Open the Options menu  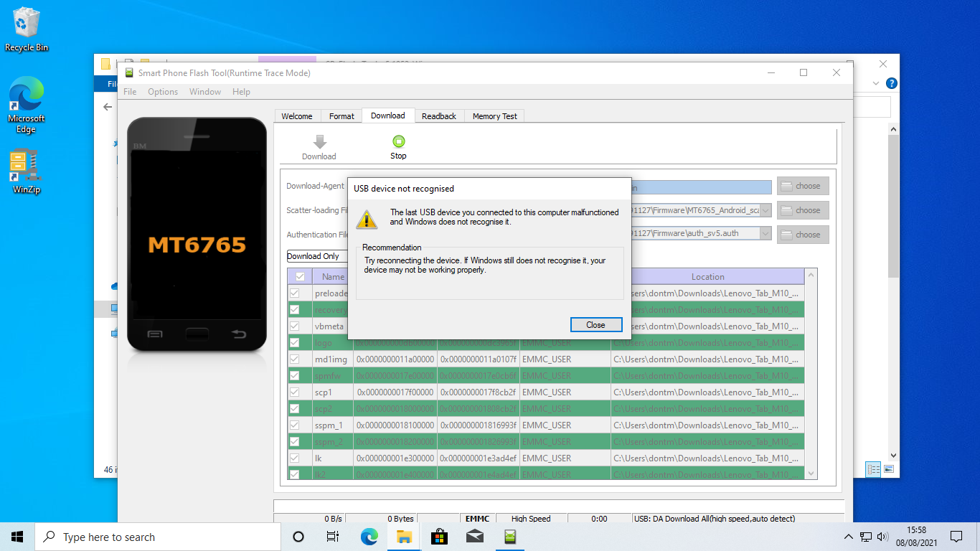[x=163, y=92]
